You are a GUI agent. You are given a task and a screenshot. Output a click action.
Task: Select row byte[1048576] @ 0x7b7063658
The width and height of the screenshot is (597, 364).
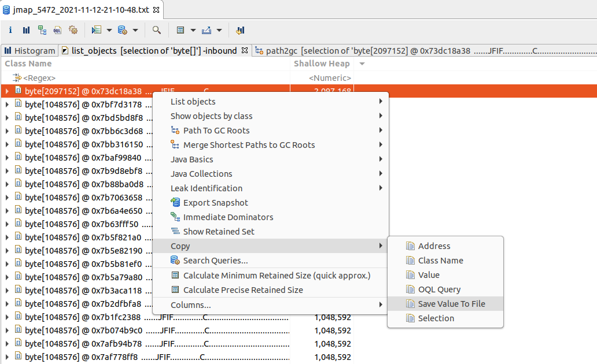[x=83, y=198]
